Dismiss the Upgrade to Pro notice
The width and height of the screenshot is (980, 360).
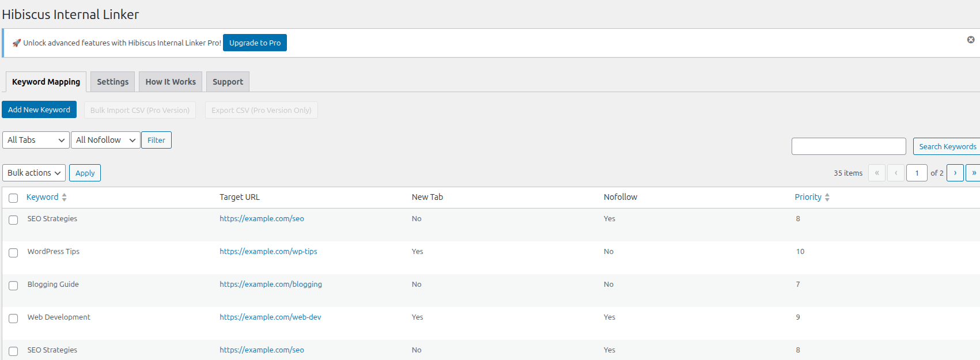point(970,40)
